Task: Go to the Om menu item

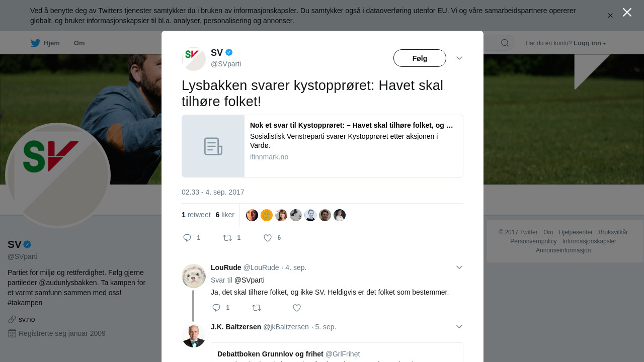Action: [79, 43]
